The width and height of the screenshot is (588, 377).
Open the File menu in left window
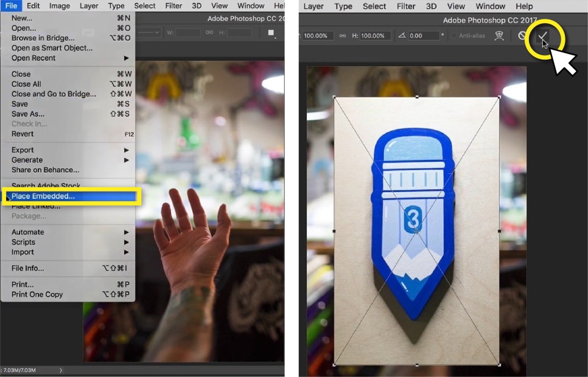pyautogui.click(x=11, y=5)
